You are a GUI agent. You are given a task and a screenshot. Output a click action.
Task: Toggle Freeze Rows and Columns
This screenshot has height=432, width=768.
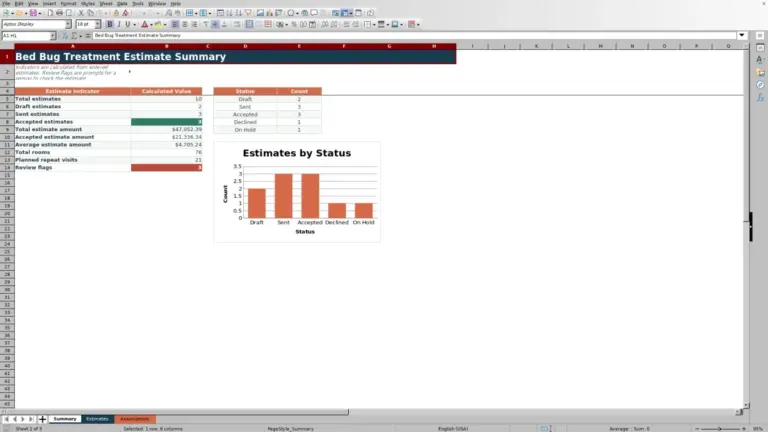click(345, 13)
